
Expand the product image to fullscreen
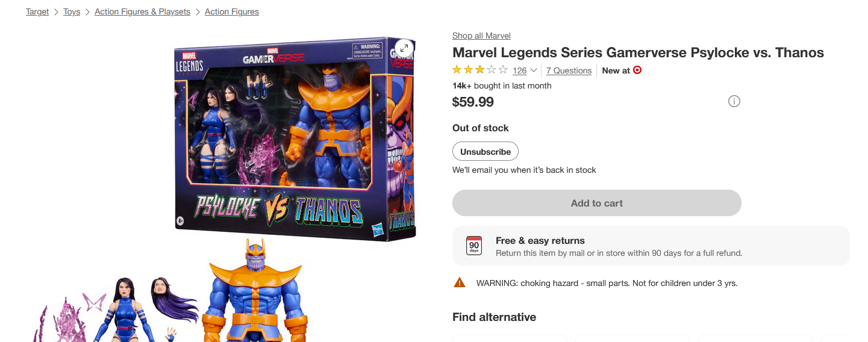(404, 49)
